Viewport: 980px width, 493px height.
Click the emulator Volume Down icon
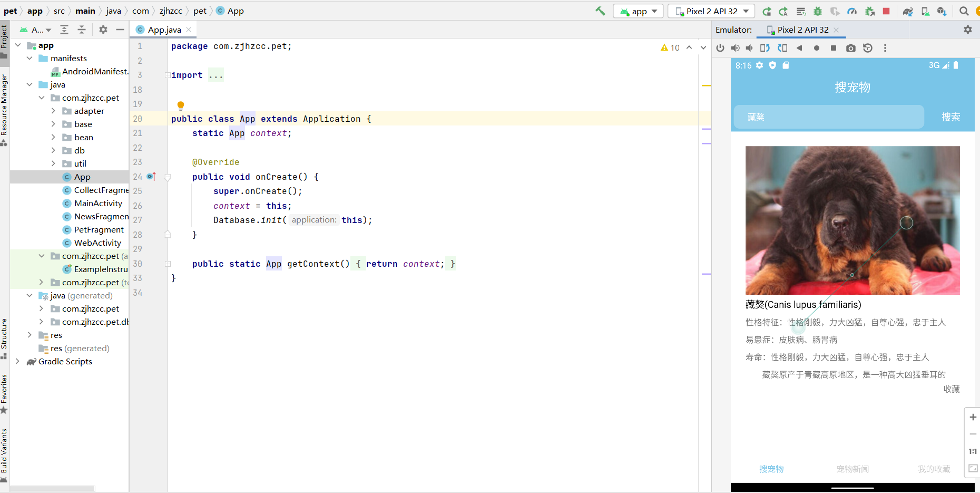coord(749,48)
